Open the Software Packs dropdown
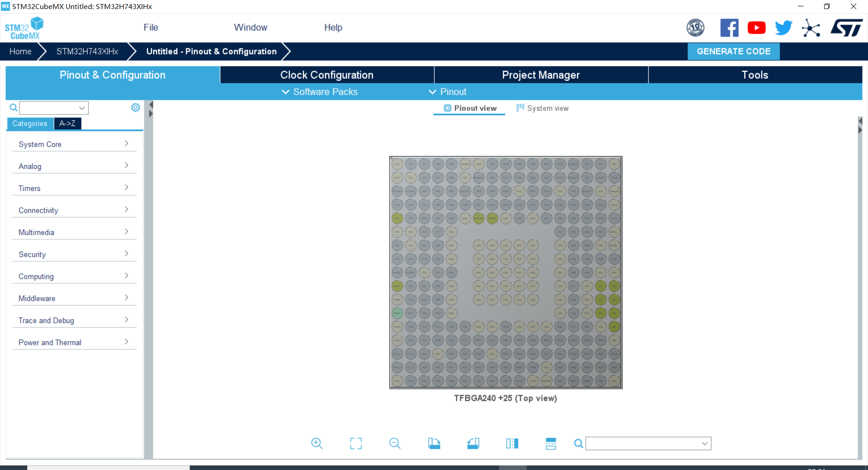 [320, 92]
